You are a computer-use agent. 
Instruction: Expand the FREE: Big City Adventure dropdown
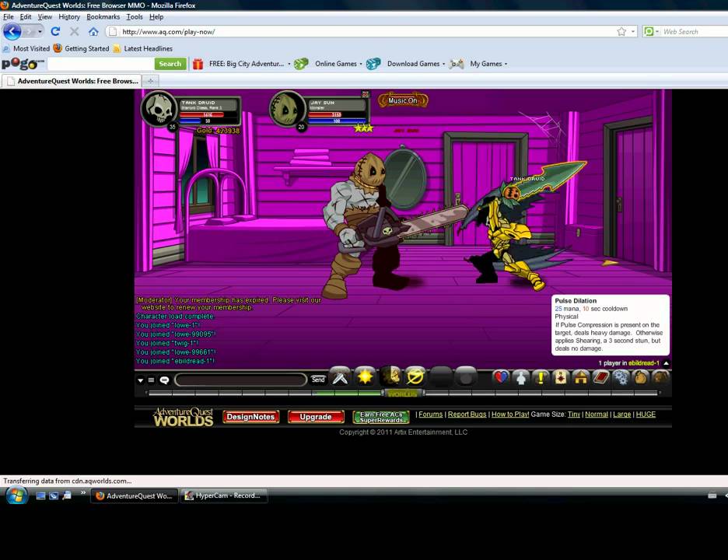click(289, 64)
